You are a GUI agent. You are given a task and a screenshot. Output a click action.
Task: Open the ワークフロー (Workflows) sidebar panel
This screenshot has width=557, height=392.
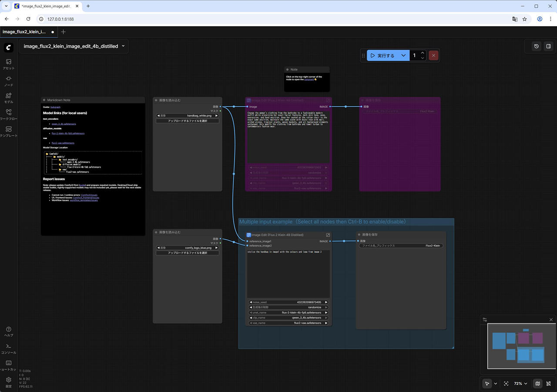coord(8,115)
